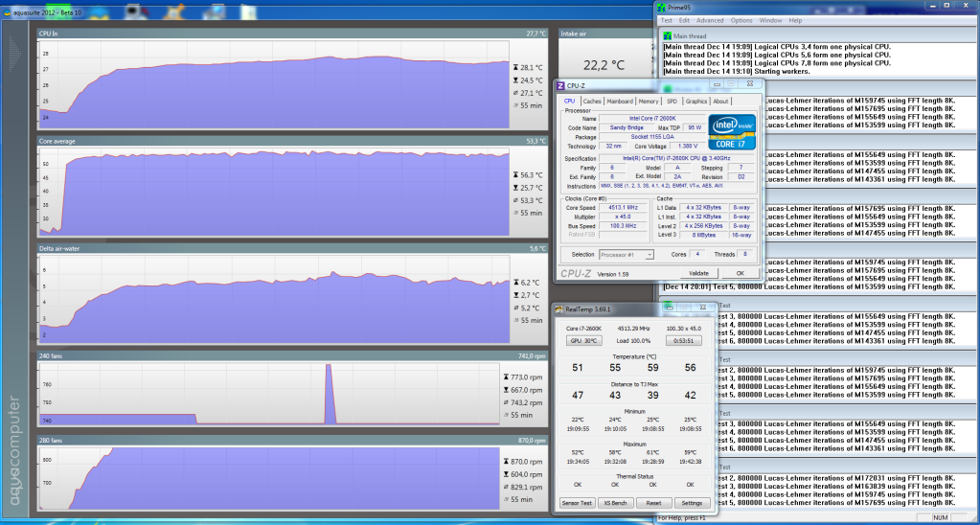This screenshot has width=980, height=525.
Task: Click the 59 core temperature in RealTemp
Action: pos(653,368)
